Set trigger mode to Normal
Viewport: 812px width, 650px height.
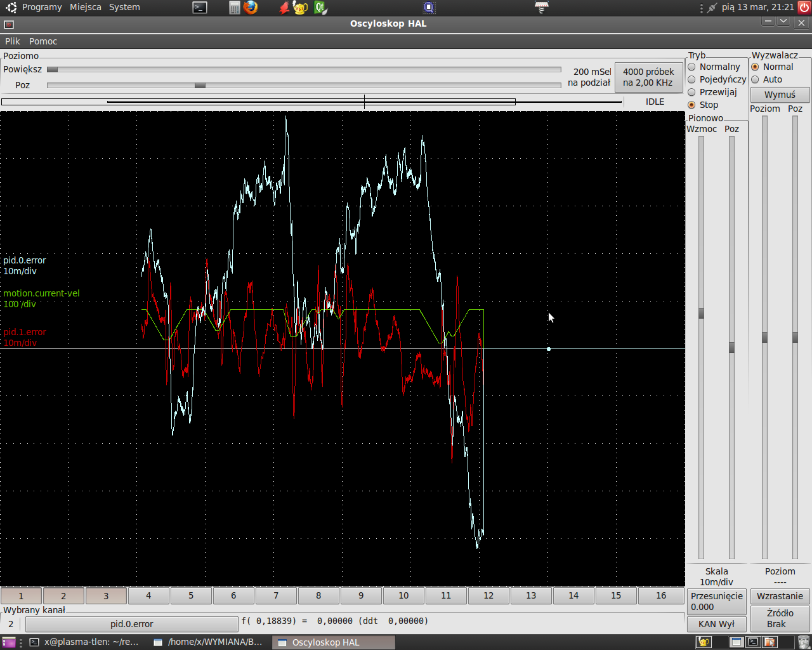(773, 67)
